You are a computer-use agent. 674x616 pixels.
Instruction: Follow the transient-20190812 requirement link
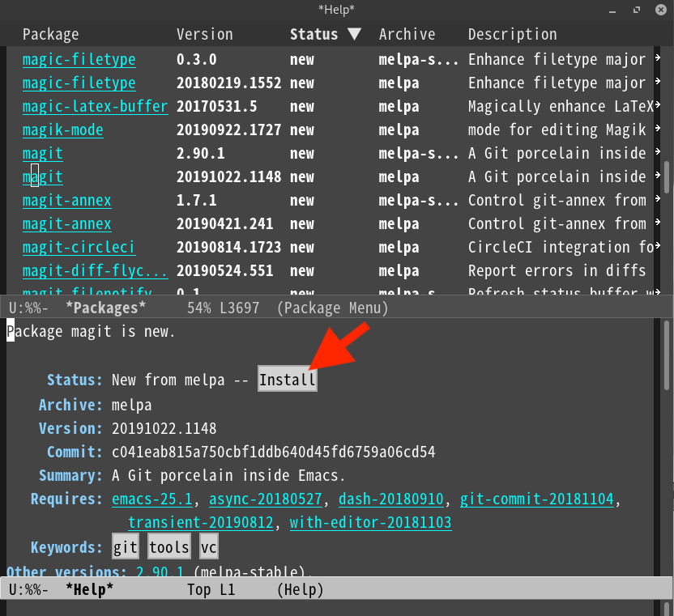[x=201, y=523]
